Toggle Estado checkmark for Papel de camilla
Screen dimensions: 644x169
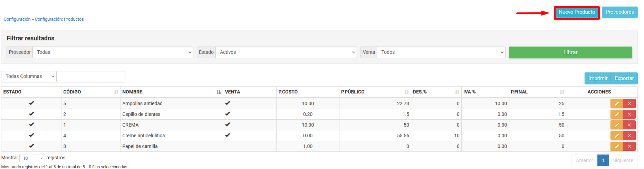coord(31,146)
